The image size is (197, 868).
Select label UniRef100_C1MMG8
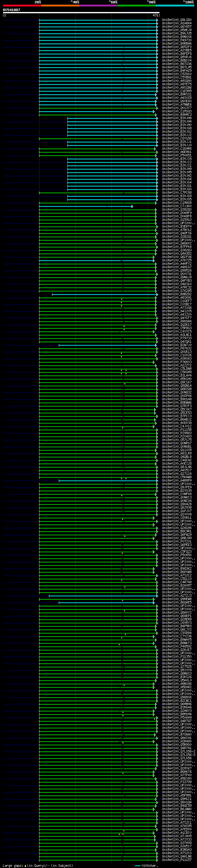pyautogui.click(x=176, y=203)
